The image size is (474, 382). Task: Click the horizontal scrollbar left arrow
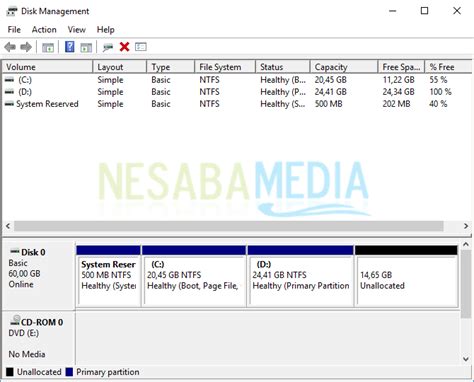[8, 226]
